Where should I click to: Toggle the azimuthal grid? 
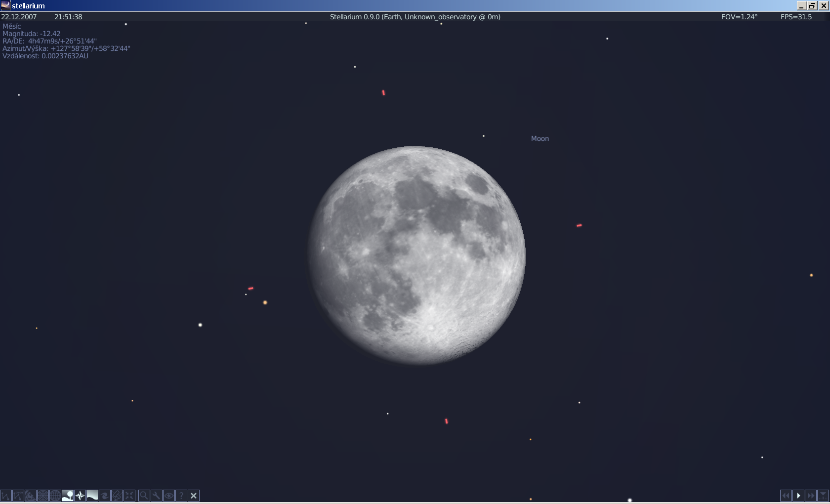pyautogui.click(x=43, y=496)
